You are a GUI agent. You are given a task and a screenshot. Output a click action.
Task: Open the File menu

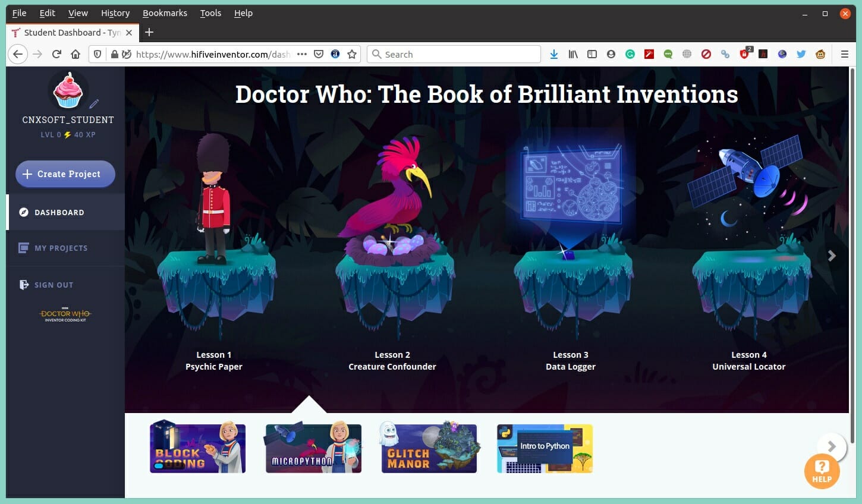[x=19, y=13]
